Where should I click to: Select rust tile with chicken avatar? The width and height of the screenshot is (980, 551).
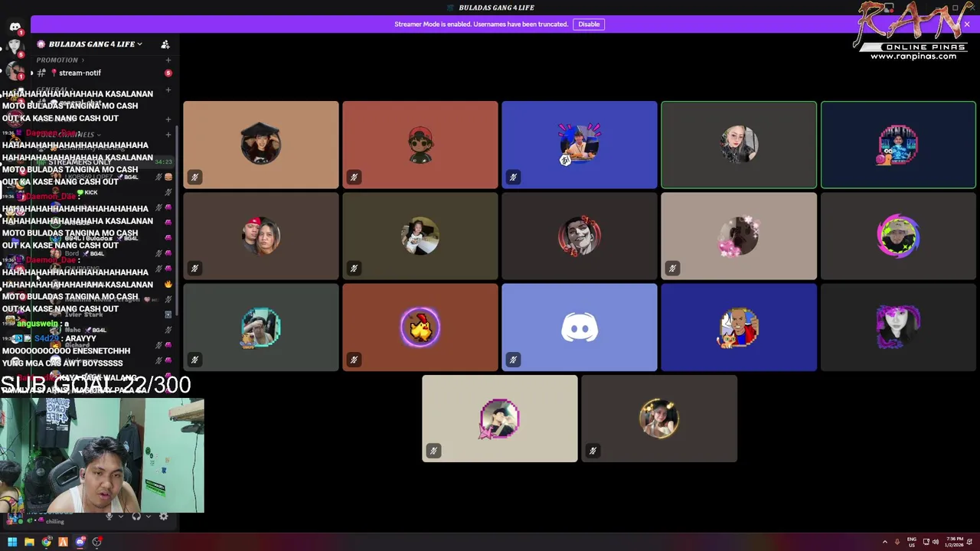[420, 327]
